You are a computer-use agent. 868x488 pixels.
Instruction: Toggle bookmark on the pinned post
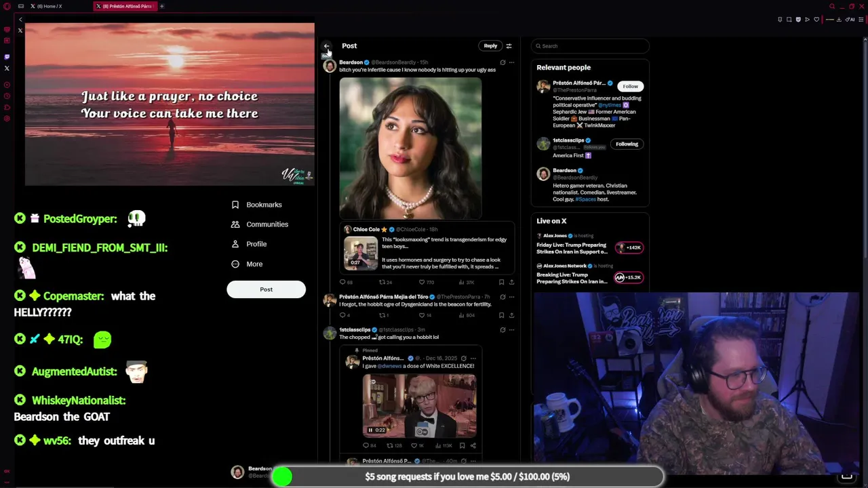pos(462,446)
